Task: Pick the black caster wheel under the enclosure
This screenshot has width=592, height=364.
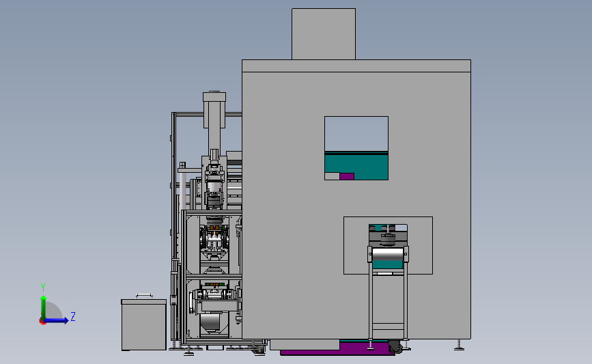Action: tap(395, 346)
